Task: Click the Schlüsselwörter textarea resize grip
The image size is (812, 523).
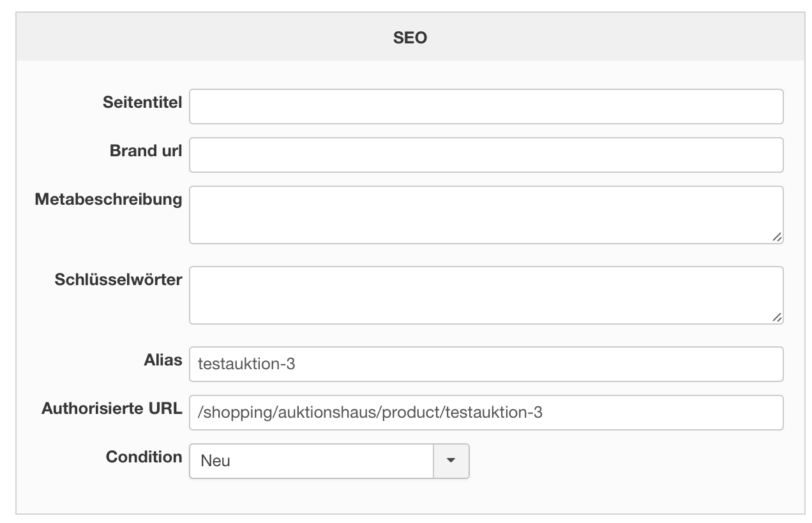Action: [776, 318]
